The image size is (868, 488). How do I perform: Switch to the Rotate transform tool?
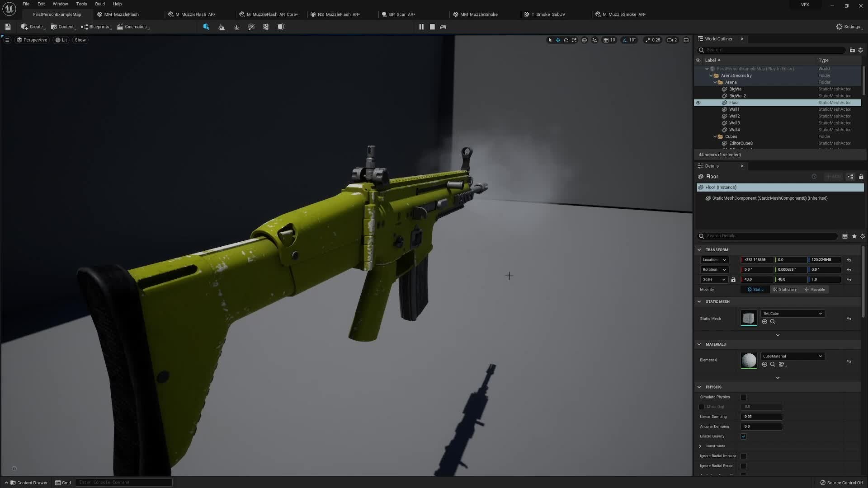point(566,40)
